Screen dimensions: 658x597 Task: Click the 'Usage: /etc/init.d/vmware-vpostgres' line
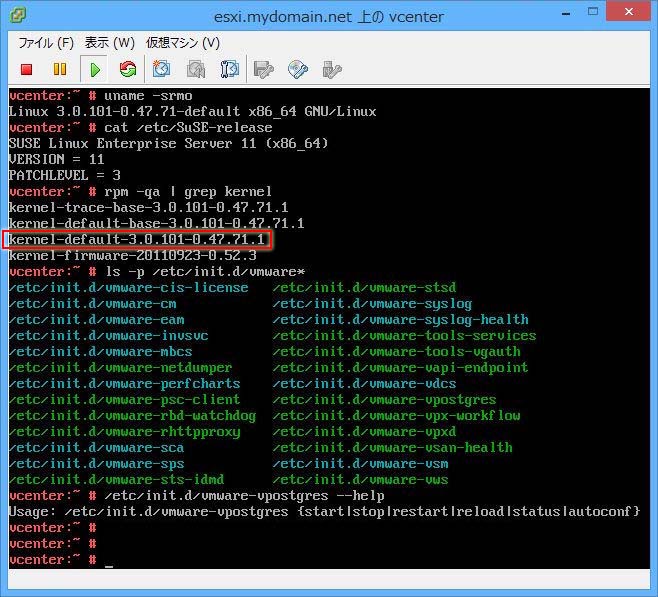(325, 511)
